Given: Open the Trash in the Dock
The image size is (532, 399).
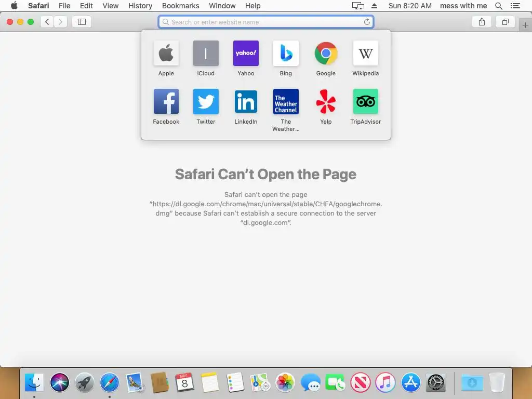Looking at the screenshot, I should (x=497, y=382).
